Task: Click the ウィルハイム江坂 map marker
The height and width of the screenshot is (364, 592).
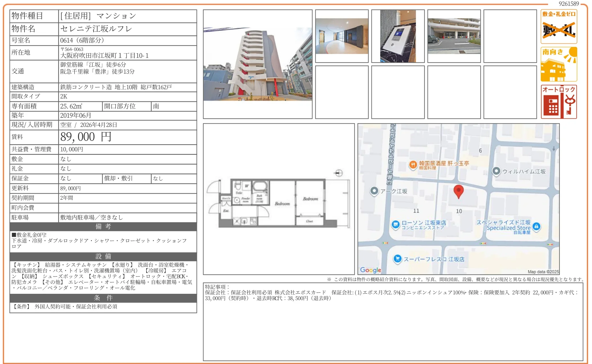Action: 496,171
